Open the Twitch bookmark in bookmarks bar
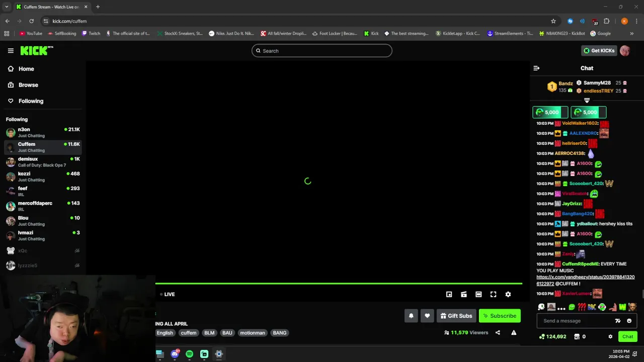The height and width of the screenshot is (362, 644). click(91, 34)
